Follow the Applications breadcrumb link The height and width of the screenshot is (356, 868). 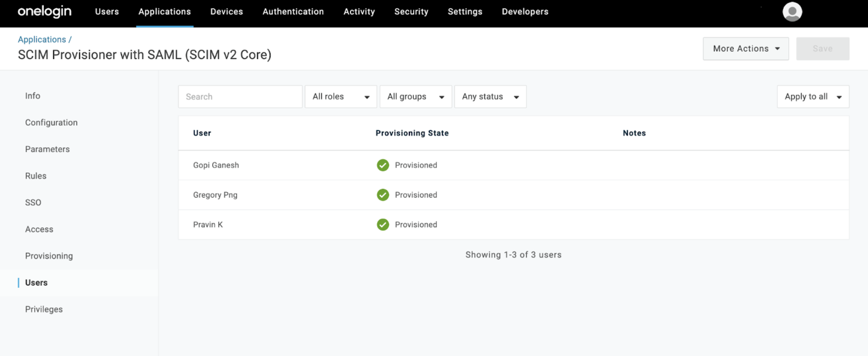42,39
